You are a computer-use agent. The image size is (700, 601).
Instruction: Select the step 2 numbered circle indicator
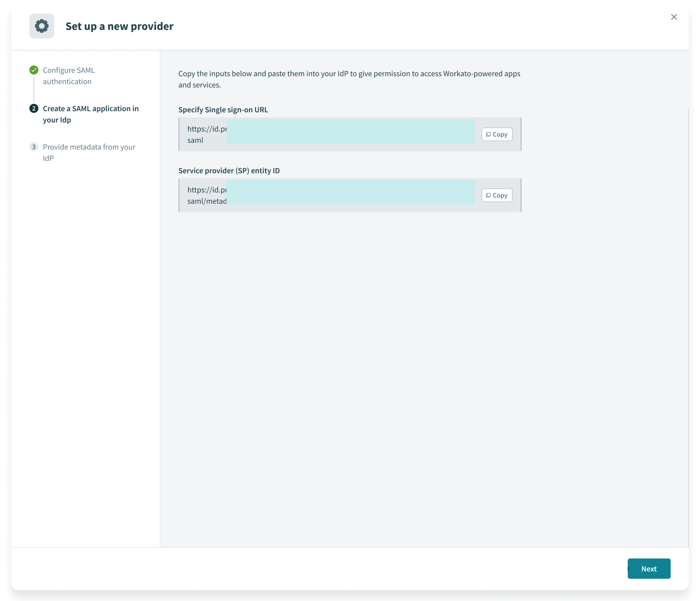click(34, 108)
